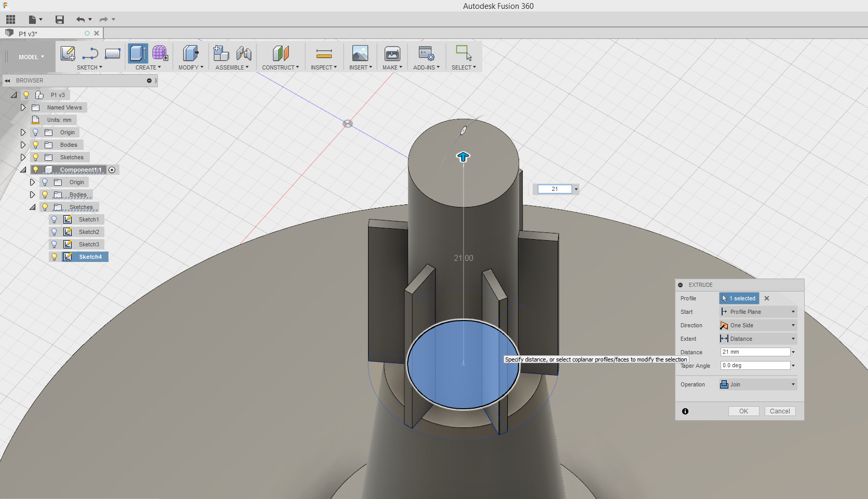Collapse the Browser panel with arrows
The height and width of the screenshot is (499, 868).
pyautogui.click(x=7, y=81)
